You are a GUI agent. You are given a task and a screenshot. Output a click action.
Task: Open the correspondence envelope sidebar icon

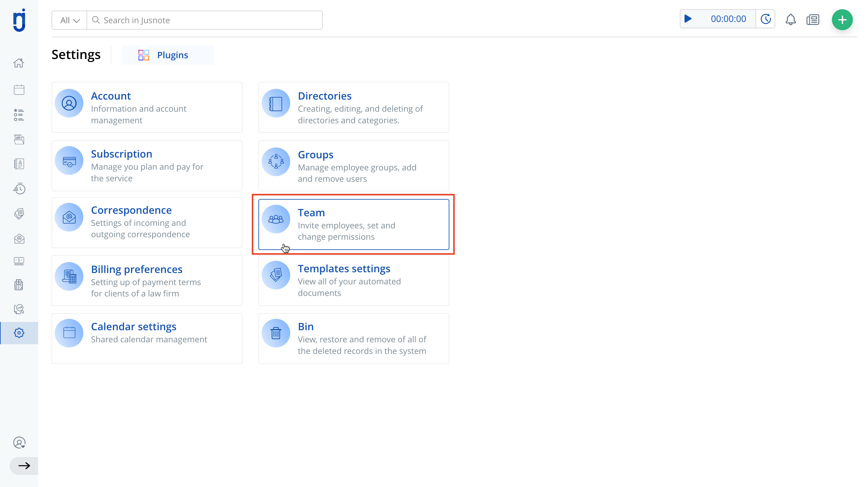click(19, 239)
